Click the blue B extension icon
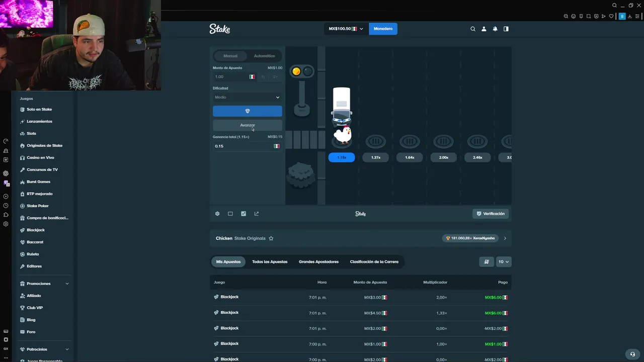The image size is (644, 362). (622, 16)
